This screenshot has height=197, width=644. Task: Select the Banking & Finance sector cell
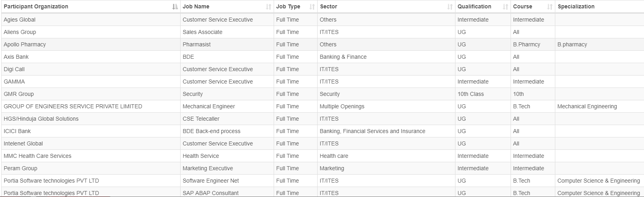(343, 57)
